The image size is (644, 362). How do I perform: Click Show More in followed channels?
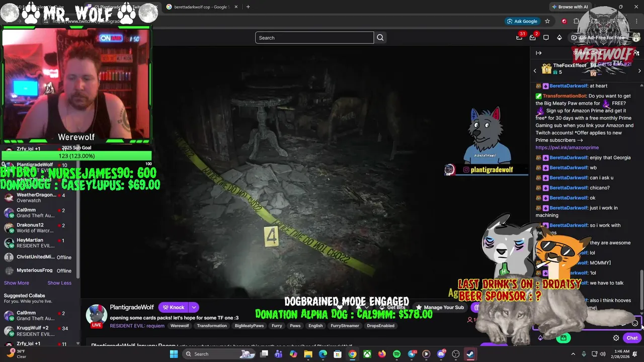coord(17,283)
